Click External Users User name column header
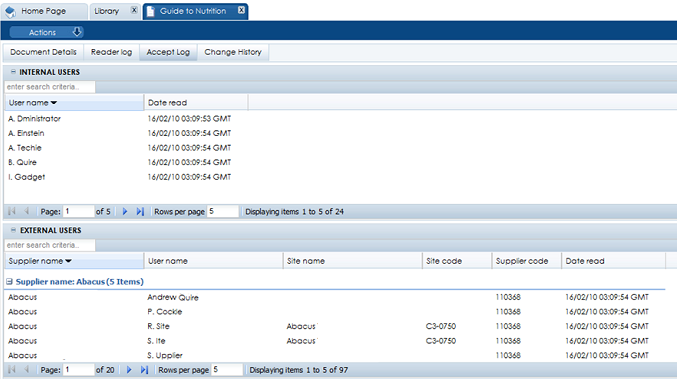Viewport: 677px width, 379px height. (x=213, y=261)
